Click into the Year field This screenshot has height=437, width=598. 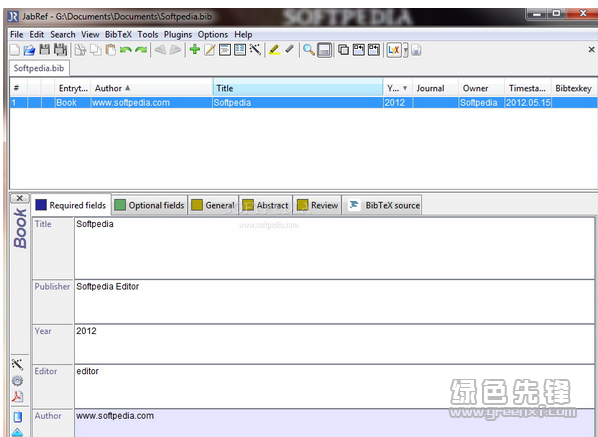[x=334, y=344]
